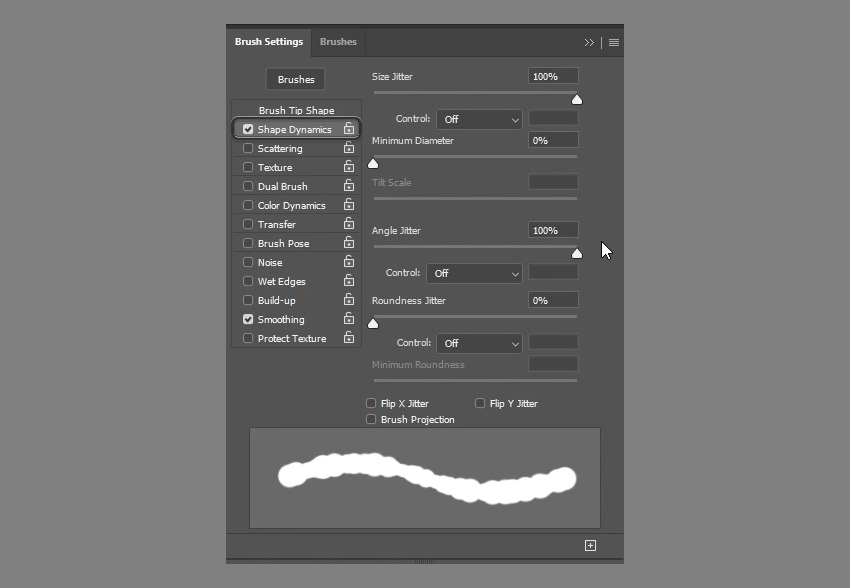Viewport: 850px width, 588px height.
Task: Collapse the panel using the double-arrow icon
Action: [x=590, y=42]
